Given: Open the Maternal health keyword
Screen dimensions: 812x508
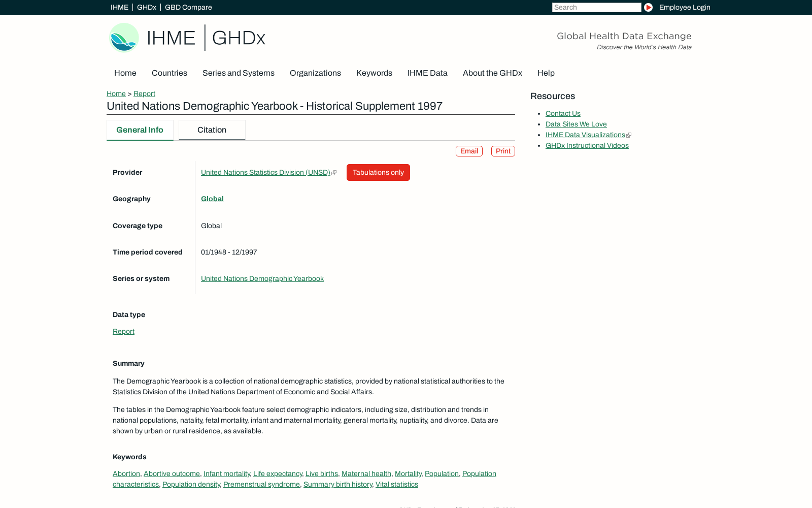Looking at the screenshot, I should tap(366, 474).
